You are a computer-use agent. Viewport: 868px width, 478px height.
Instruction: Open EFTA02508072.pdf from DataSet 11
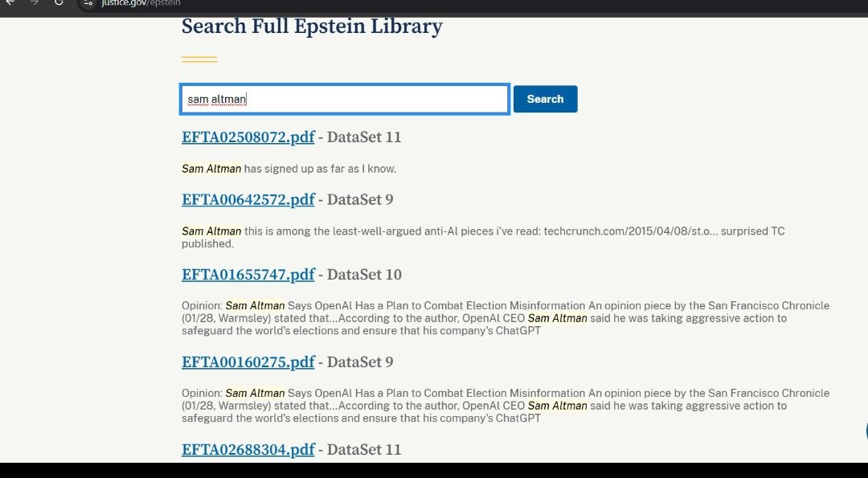pos(247,137)
